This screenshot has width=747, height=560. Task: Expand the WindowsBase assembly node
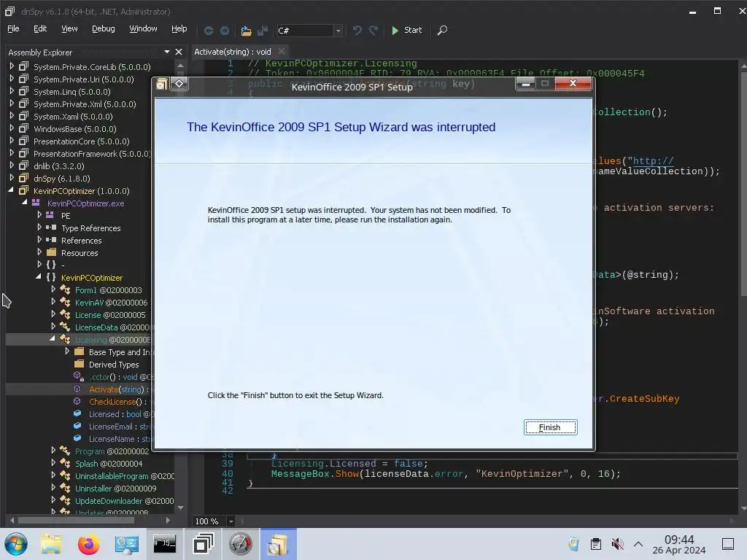pyautogui.click(x=12, y=128)
